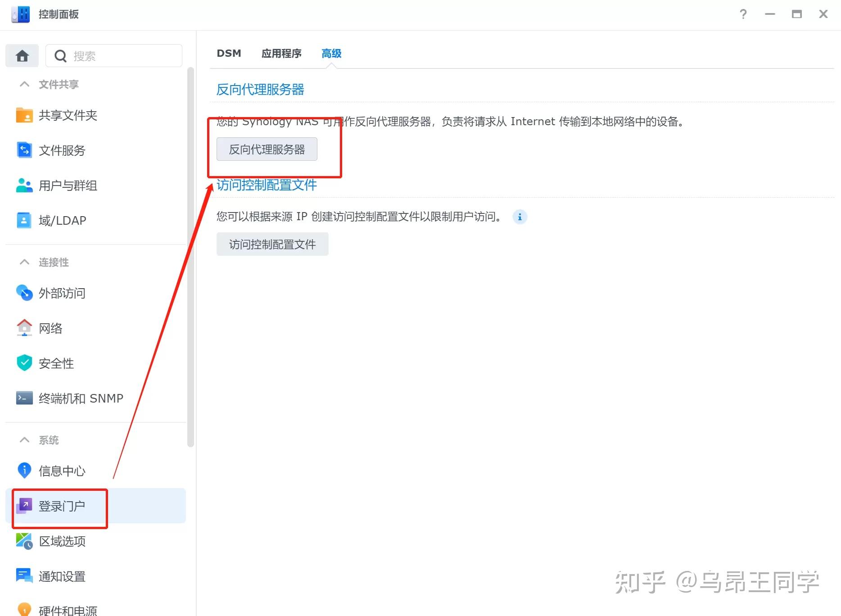
Task: Collapse the 文件共享 section
Action: click(x=24, y=84)
